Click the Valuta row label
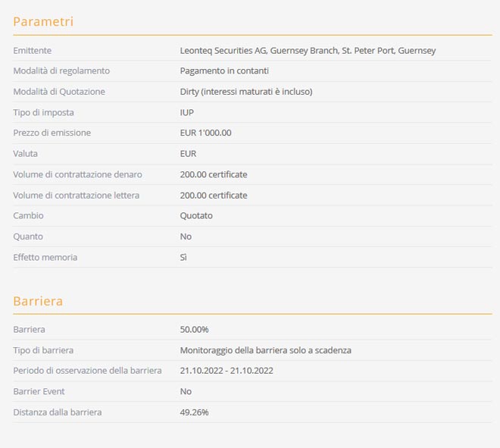This screenshot has height=448, width=500. pyautogui.click(x=25, y=153)
